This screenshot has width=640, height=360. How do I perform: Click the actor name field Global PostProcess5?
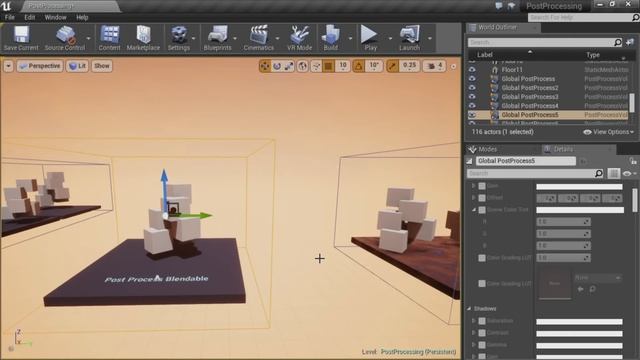tap(526, 161)
